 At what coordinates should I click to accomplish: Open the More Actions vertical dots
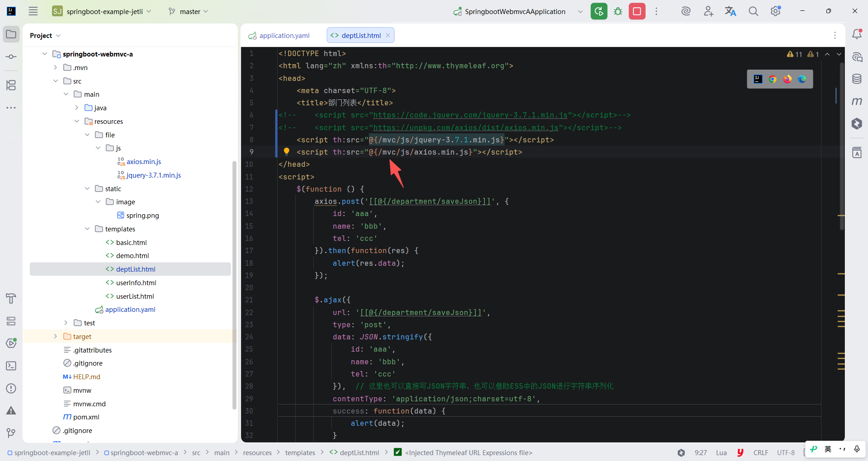656,11
